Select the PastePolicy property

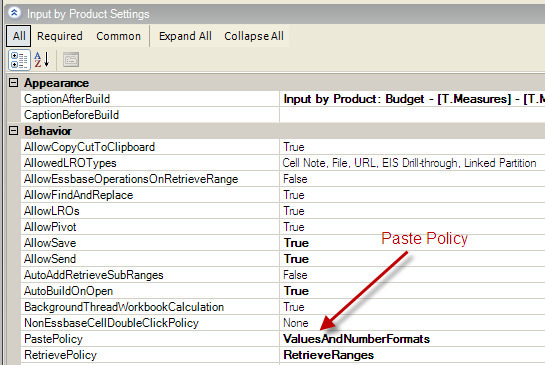click(x=150, y=339)
